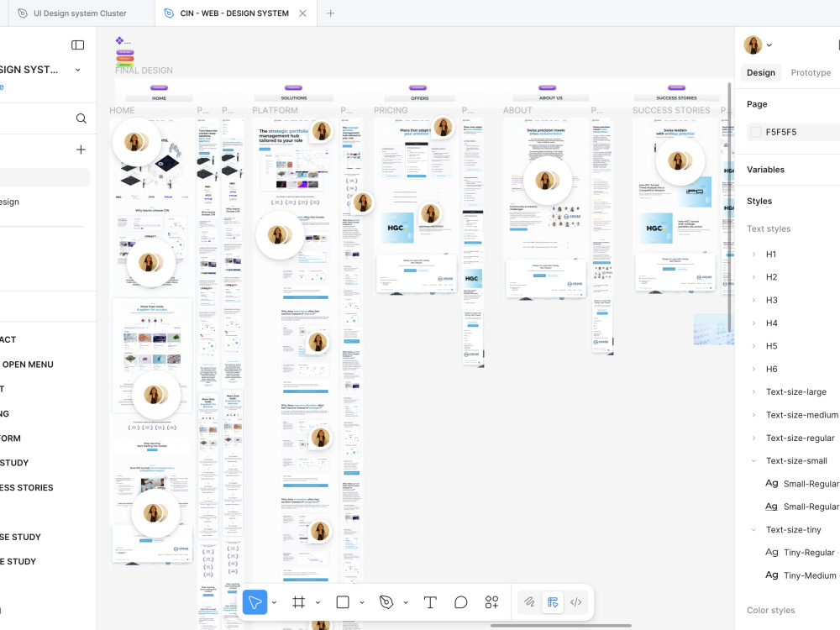The image size is (840, 630).
Task: Expand Text-size-large style group
Action: pyautogui.click(x=753, y=392)
